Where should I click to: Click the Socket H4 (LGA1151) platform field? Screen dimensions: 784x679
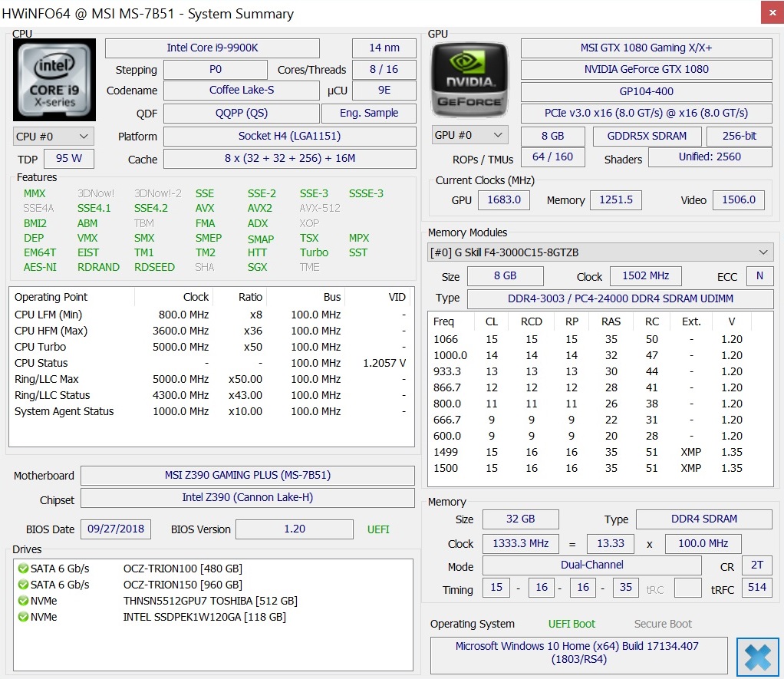coord(290,137)
